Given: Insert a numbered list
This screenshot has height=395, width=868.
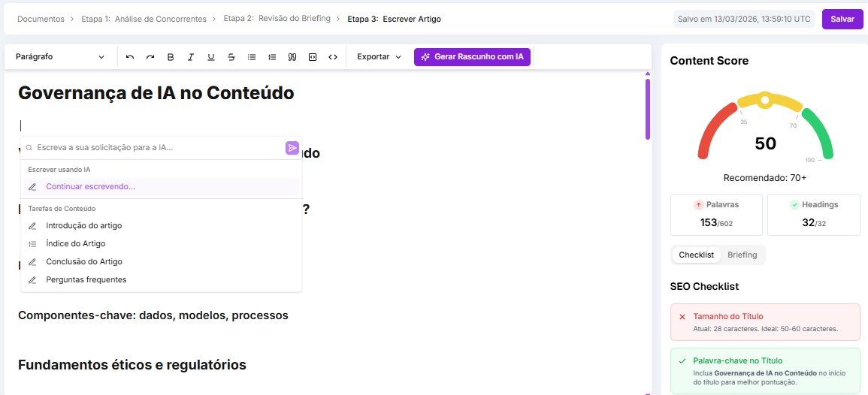Looking at the screenshot, I should [272, 57].
